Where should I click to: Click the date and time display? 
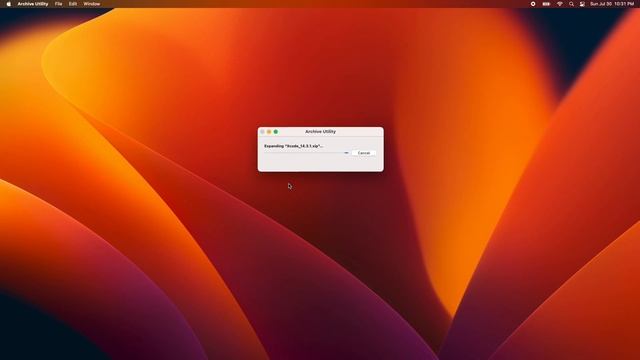point(612,4)
